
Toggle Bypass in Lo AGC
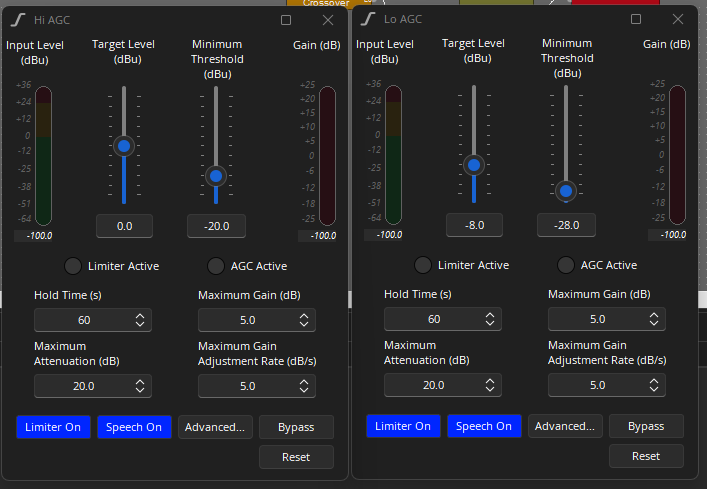click(646, 426)
